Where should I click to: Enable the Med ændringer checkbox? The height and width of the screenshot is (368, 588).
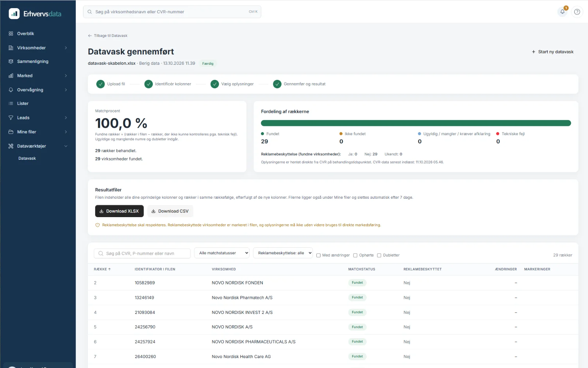coord(319,255)
